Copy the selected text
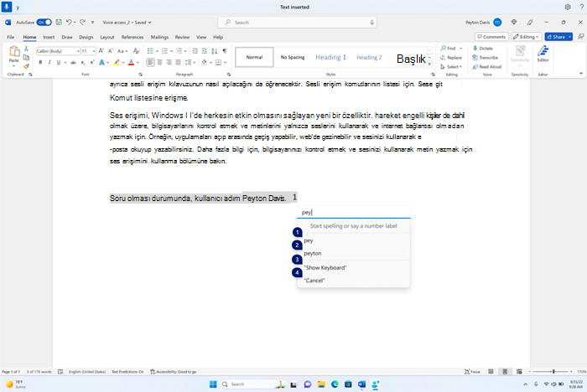 (x=26, y=58)
